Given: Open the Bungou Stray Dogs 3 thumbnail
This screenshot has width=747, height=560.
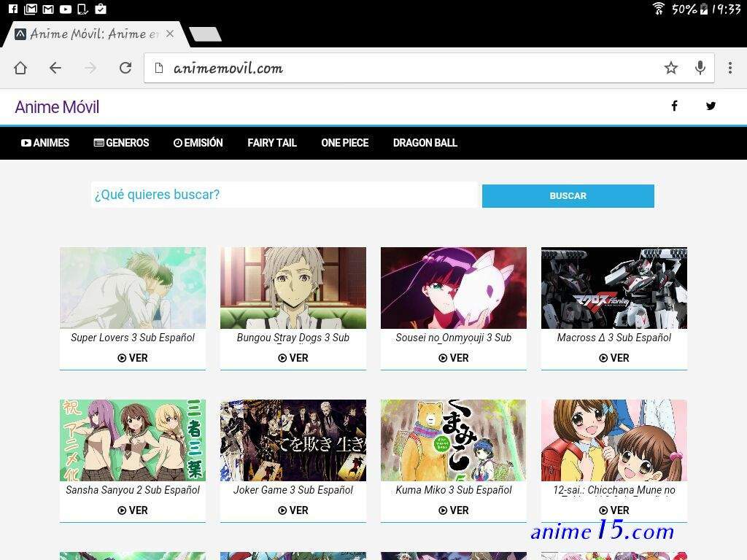Looking at the screenshot, I should (293, 287).
